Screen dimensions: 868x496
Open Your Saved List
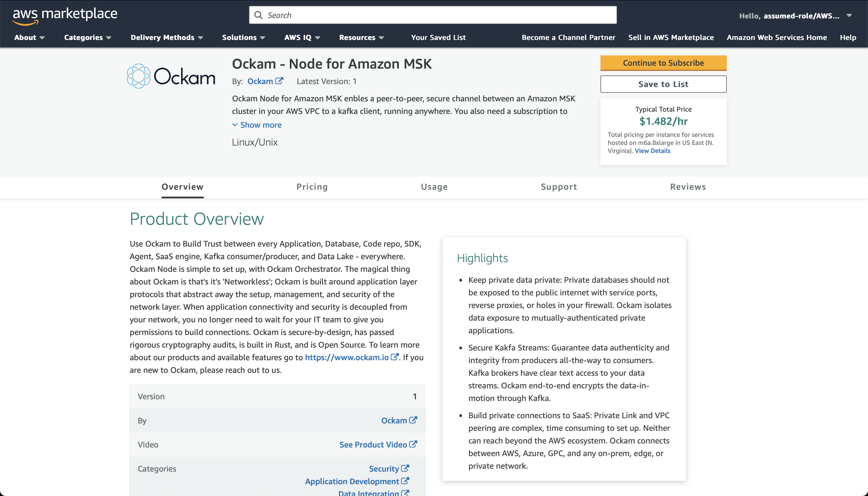point(438,38)
